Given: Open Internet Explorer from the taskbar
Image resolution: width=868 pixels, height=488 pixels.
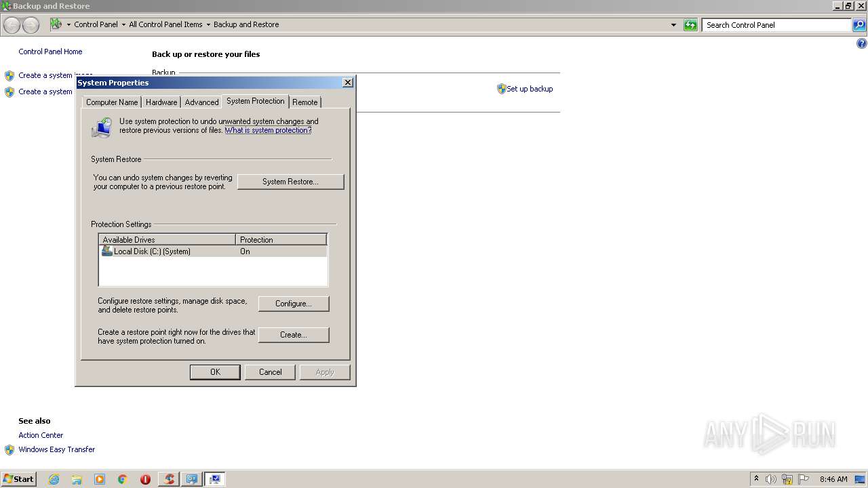Looking at the screenshot, I should pyautogui.click(x=54, y=479).
